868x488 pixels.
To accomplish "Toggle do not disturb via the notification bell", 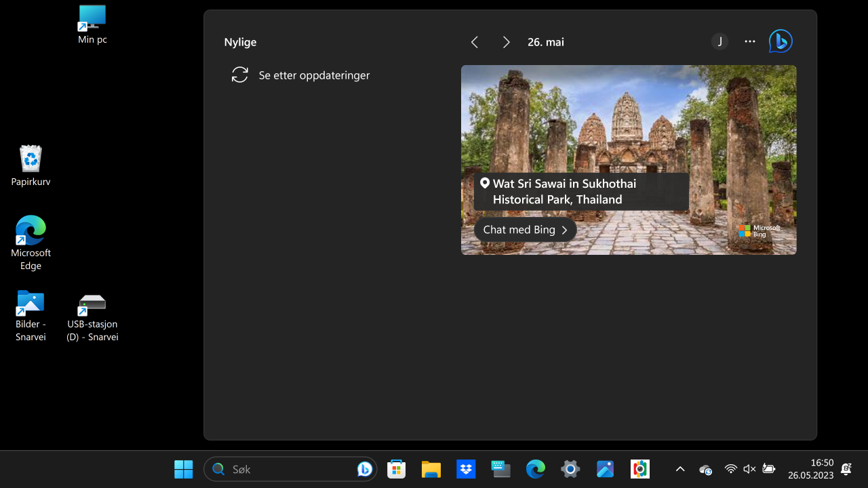I will point(846,468).
